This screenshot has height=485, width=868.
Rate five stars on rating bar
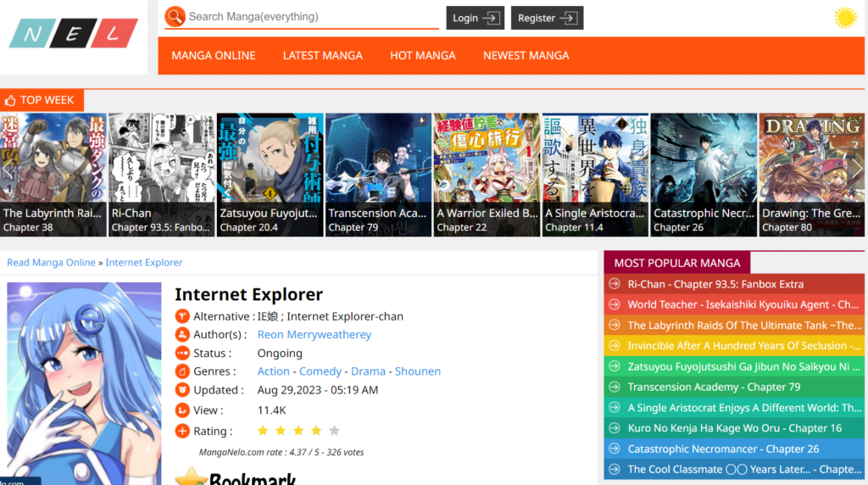coord(334,430)
